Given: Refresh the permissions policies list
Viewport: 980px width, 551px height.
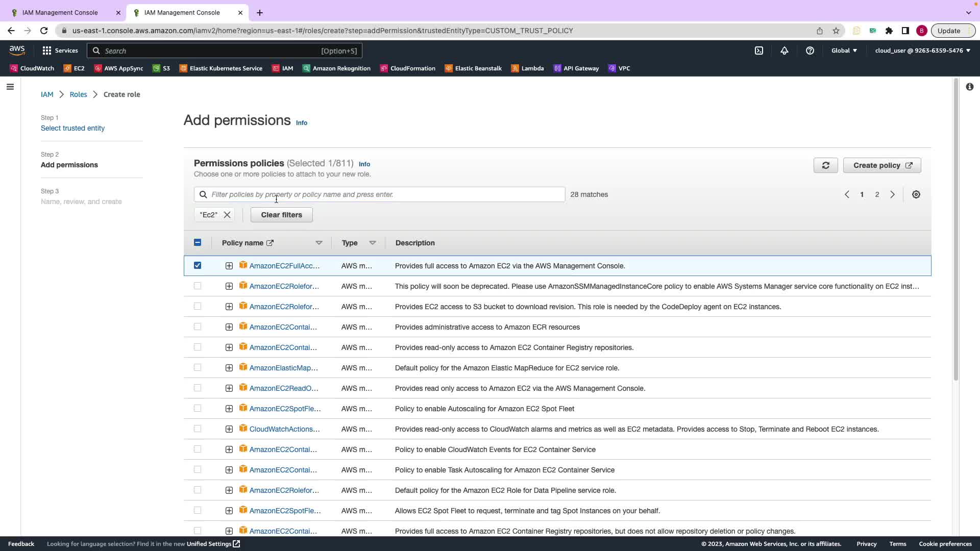Looking at the screenshot, I should coord(825,165).
